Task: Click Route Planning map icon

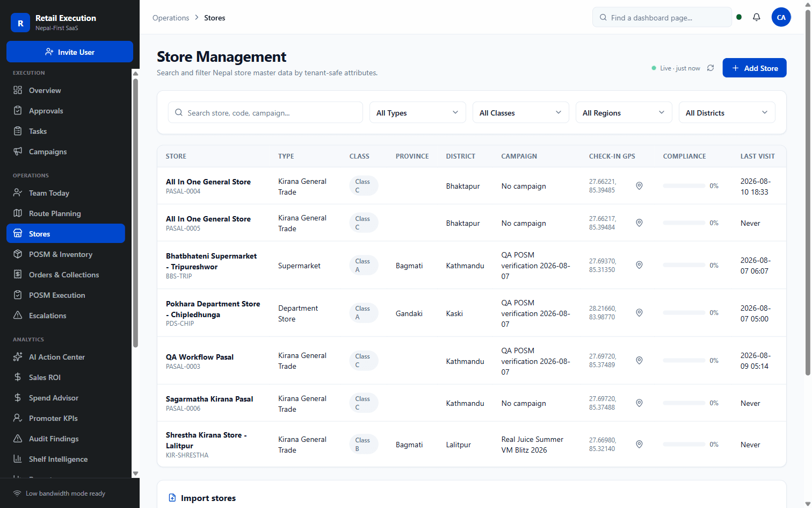Action: (x=18, y=213)
